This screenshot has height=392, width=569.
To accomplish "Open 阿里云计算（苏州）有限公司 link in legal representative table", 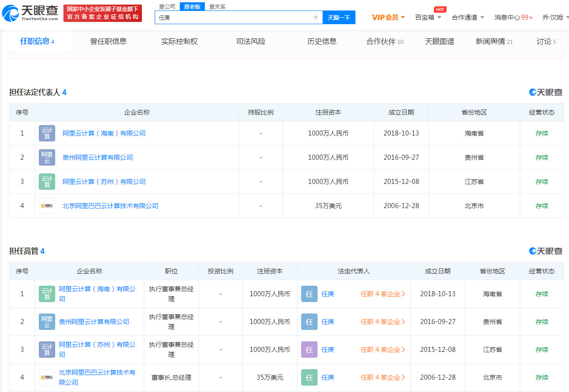I will tap(104, 182).
